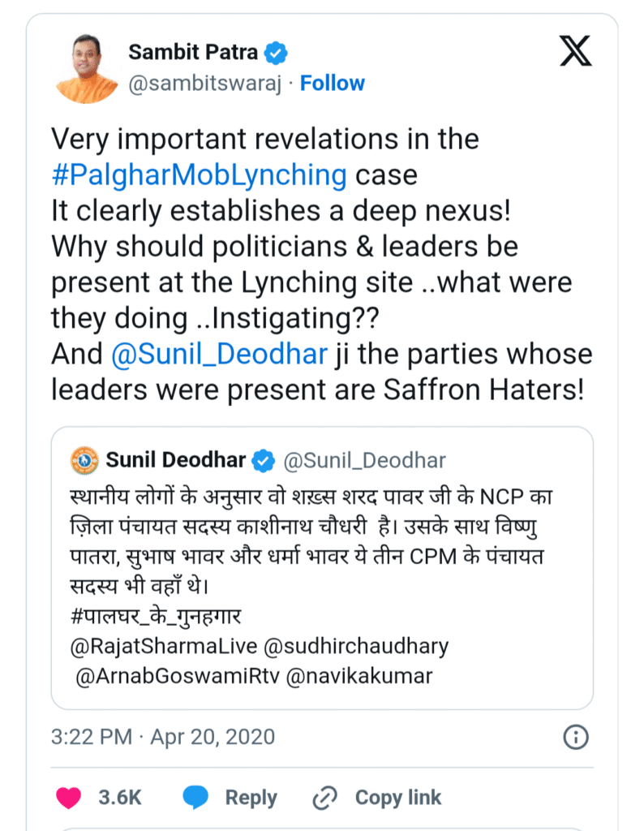Click the Copy link text
The image size is (644, 831).
pyautogui.click(x=398, y=798)
